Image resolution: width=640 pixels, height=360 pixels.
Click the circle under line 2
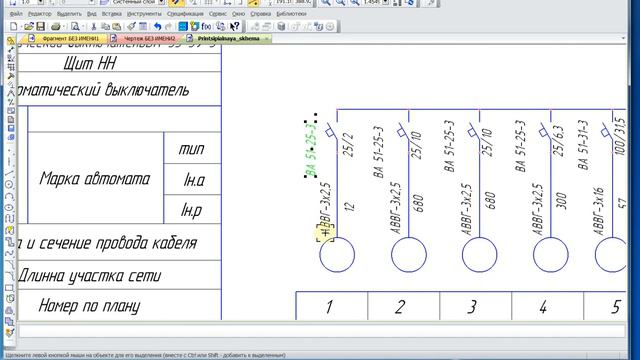(x=409, y=254)
